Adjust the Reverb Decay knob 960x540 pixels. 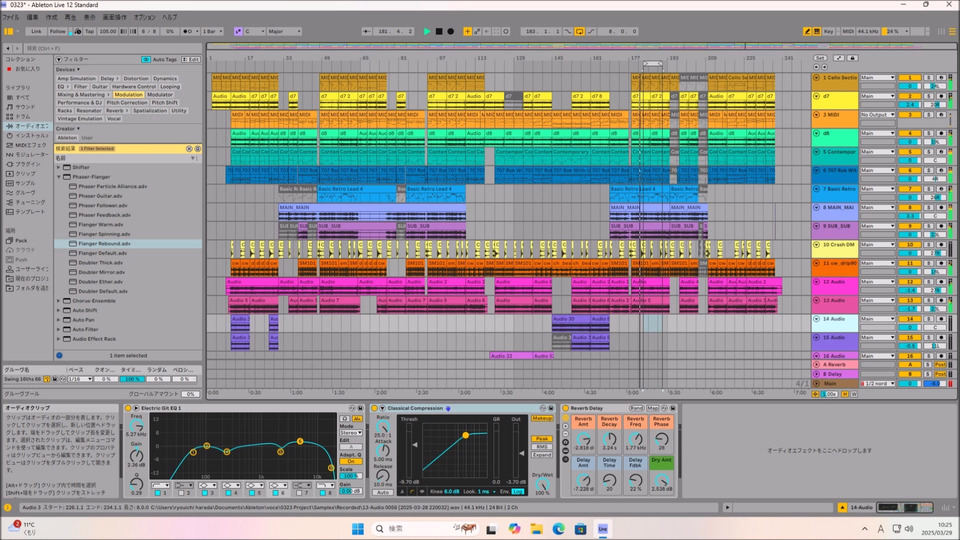pyautogui.click(x=609, y=437)
